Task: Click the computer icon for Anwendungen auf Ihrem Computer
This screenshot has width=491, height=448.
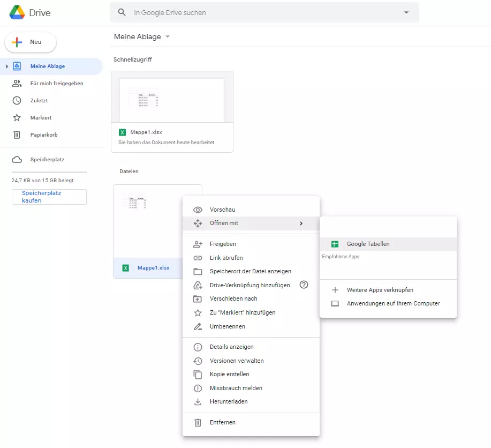Action: click(335, 303)
